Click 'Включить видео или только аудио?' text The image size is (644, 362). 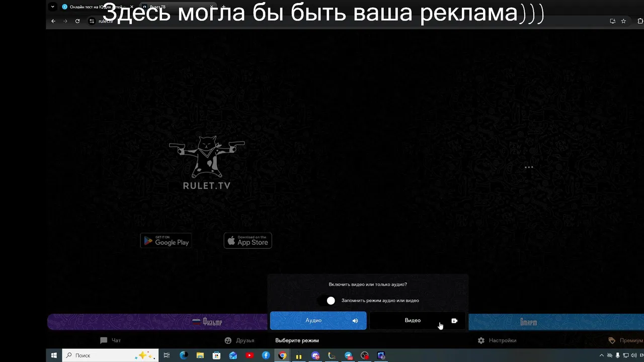pos(368,285)
